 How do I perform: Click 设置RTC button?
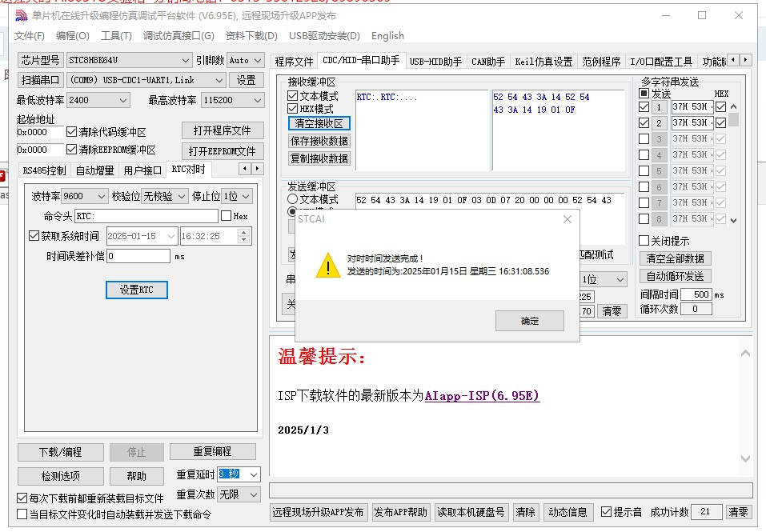(x=137, y=290)
